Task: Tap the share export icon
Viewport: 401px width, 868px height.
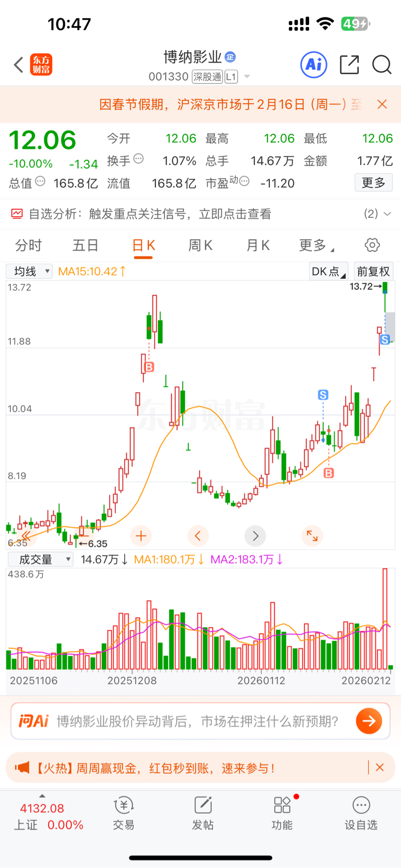Action: click(x=349, y=65)
